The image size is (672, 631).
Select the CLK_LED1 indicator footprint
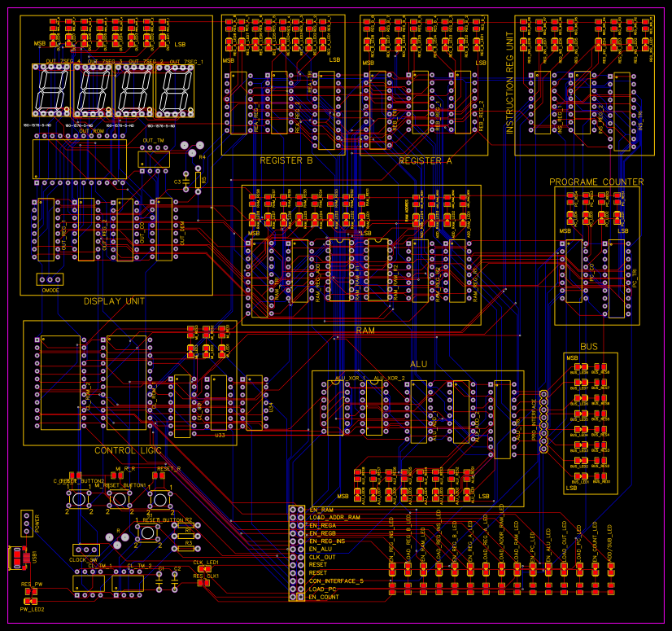[205, 567]
